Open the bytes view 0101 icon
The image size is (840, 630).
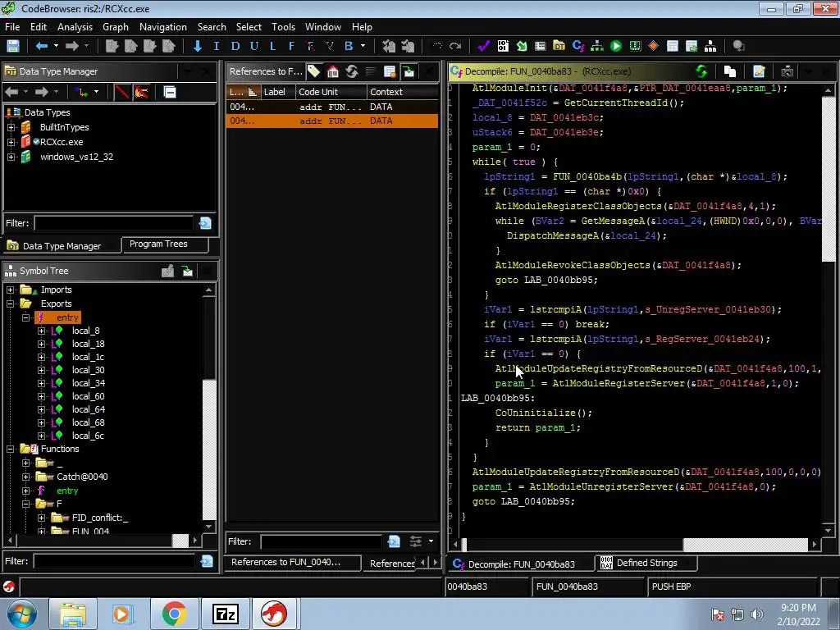[x=503, y=46]
